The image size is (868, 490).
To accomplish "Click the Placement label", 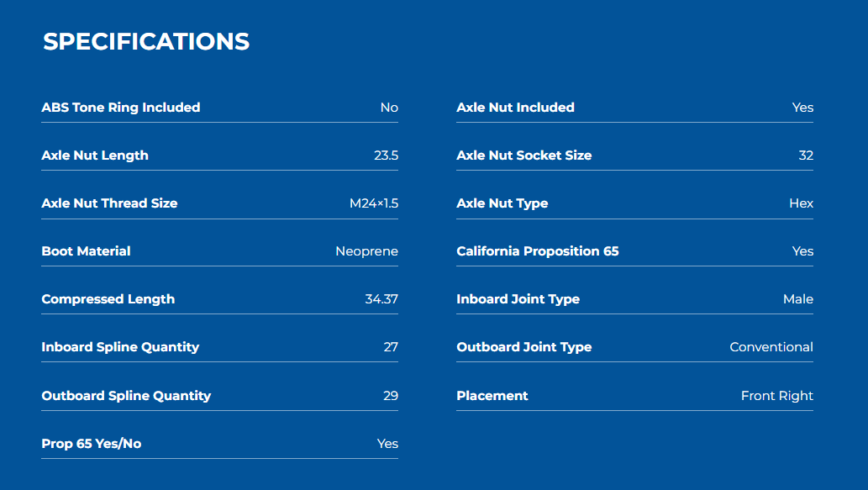I will coord(492,396).
